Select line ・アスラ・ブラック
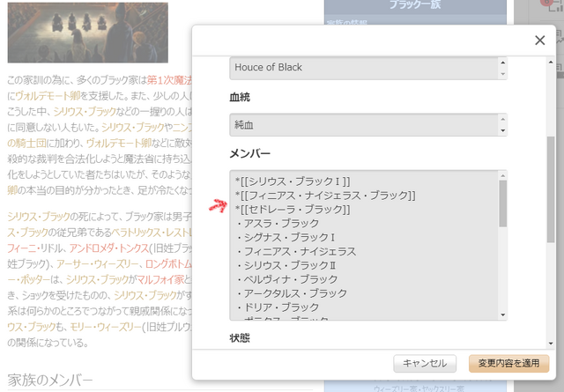564x392 pixels. pyautogui.click(x=278, y=224)
